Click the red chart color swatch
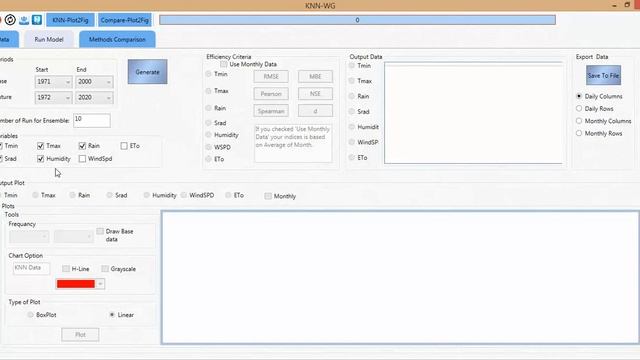 [76, 284]
